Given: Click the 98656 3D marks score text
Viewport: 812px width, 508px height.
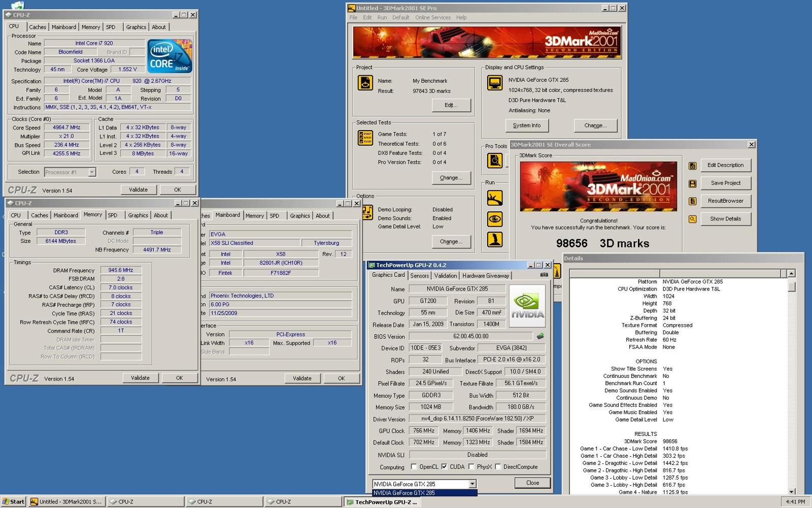Looking at the screenshot, I should [x=602, y=243].
